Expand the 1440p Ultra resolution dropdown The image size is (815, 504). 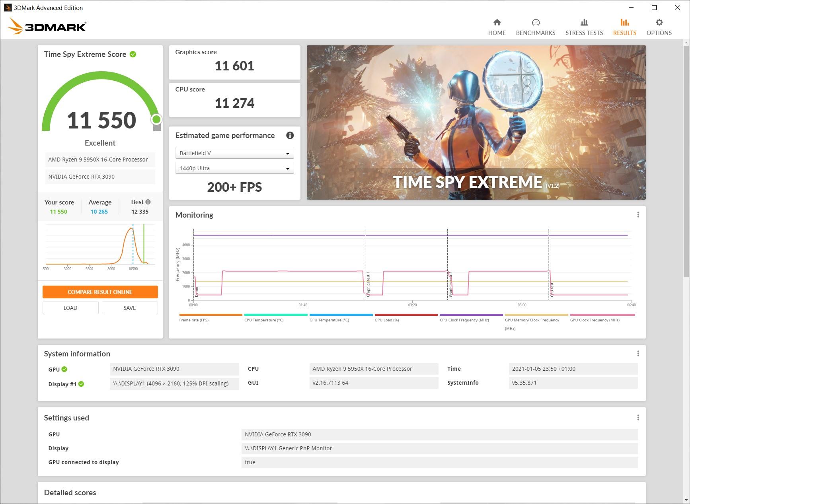[234, 168]
